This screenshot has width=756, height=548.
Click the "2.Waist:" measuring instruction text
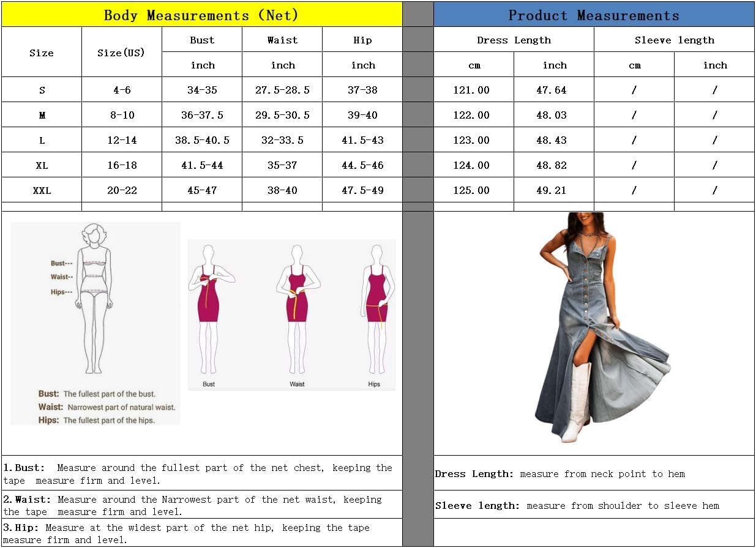pyautogui.click(x=193, y=505)
